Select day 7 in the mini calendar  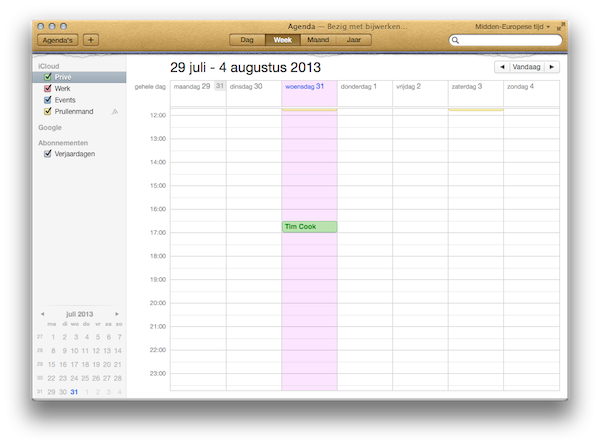point(119,337)
